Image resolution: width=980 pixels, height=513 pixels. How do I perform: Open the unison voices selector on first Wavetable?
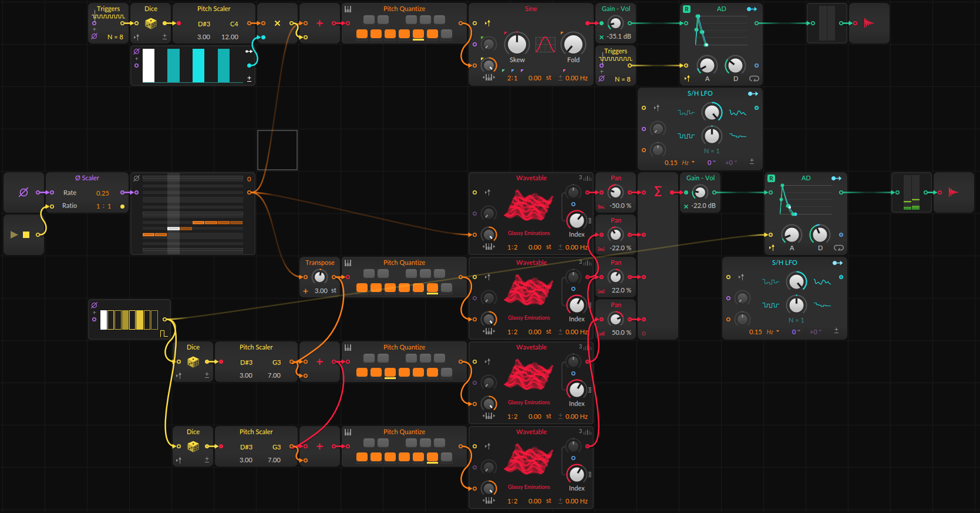[x=585, y=178]
